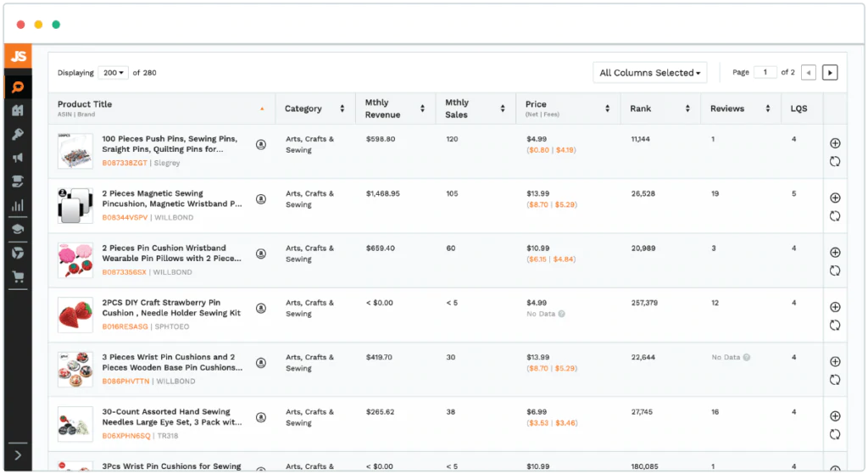Open the All Columns Selected dropdown
The width and height of the screenshot is (868, 474).
650,73
